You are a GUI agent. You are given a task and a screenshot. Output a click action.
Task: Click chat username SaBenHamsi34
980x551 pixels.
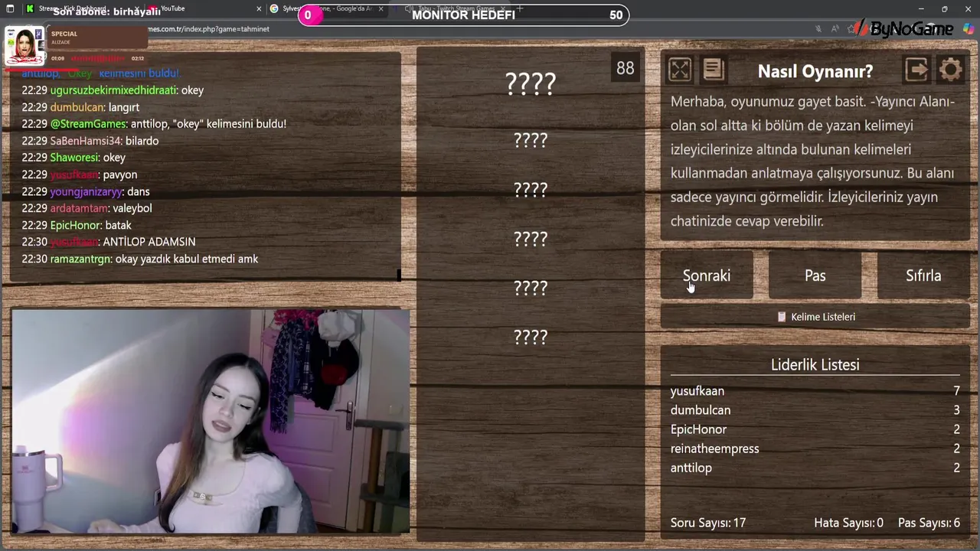(x=86, y=141)
